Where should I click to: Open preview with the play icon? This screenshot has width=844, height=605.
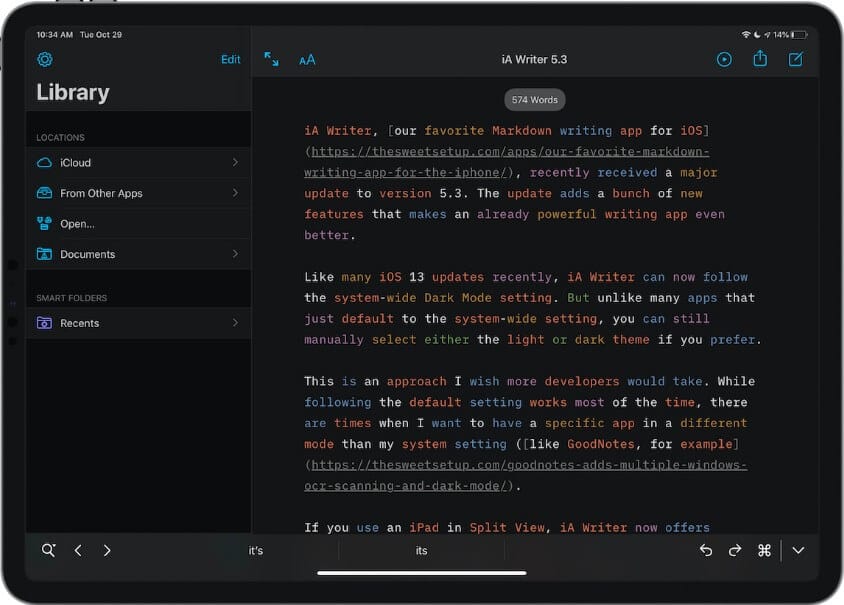[724, 59]
